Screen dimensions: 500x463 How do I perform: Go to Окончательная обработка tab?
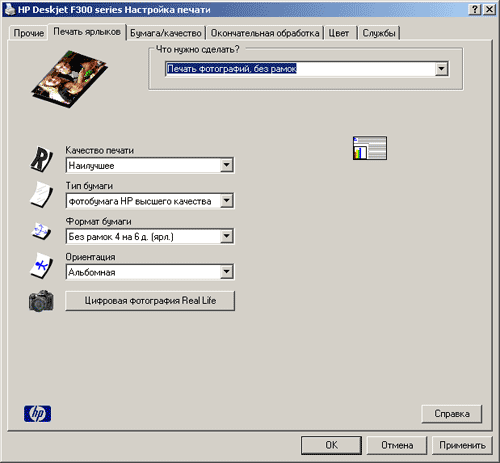(x=265, y=33)
